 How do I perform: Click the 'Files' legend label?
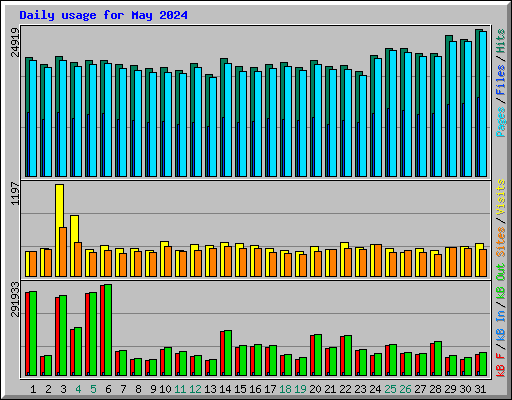point(501,80)
